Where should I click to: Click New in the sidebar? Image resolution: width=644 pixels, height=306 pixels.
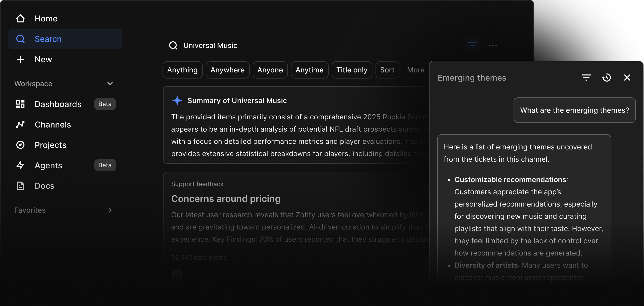point(43,59)
